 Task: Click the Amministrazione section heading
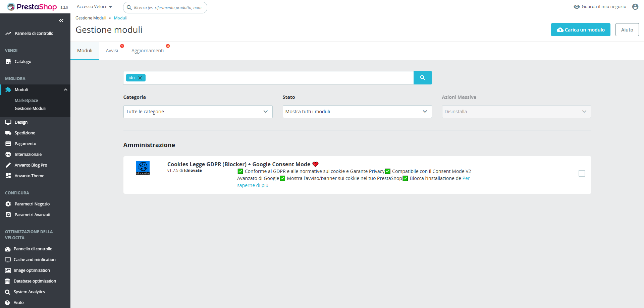[149, 145]
